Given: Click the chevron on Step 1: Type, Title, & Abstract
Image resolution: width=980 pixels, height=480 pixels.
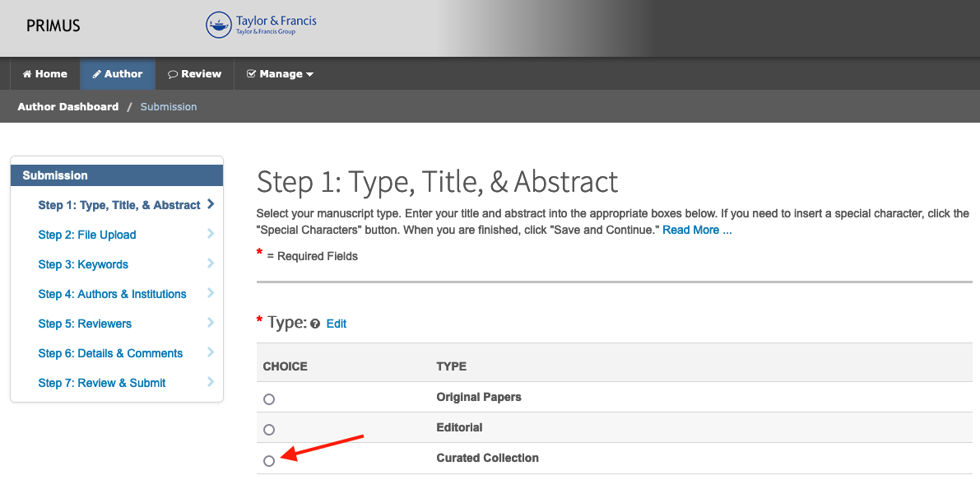Looking at the screenshot, I should [211, 204].
